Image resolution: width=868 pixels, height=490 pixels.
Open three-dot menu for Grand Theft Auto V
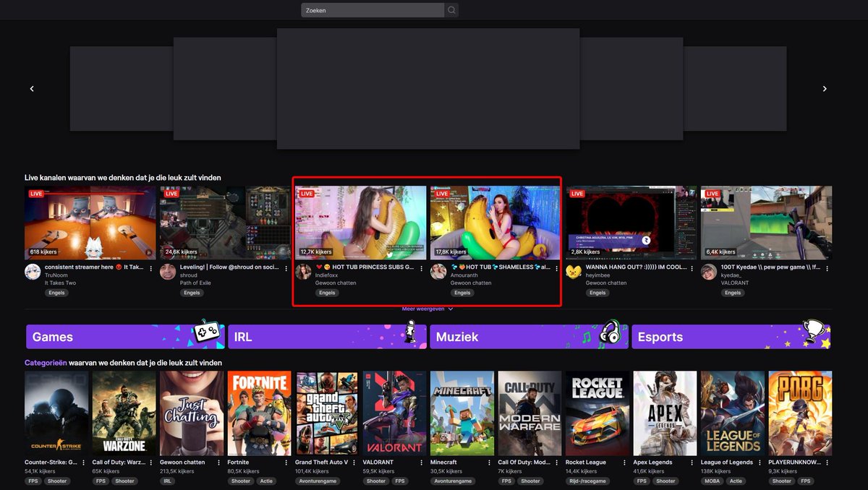point(354,463)
